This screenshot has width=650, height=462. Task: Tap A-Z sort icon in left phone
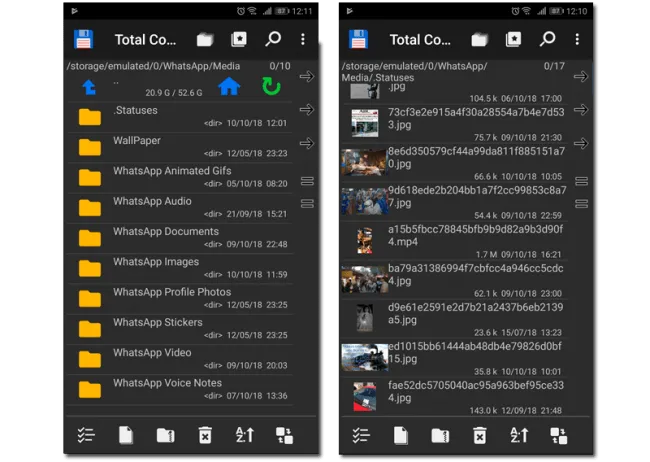point(245,435)
